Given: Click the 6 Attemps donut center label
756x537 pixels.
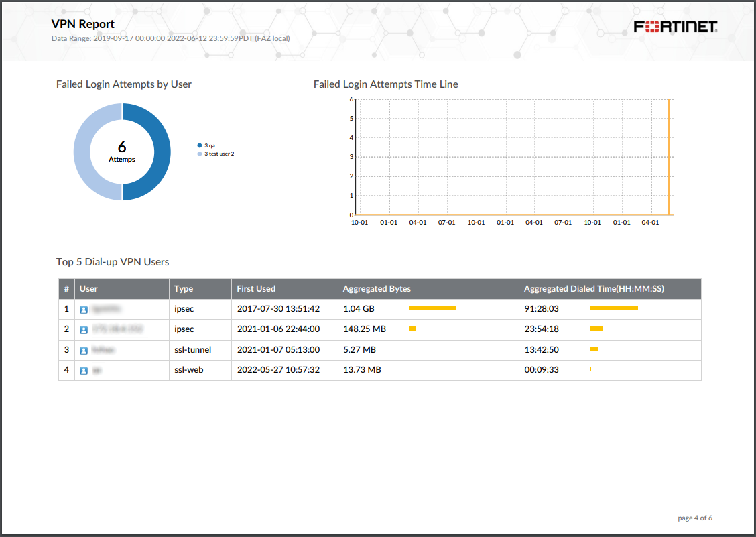Looking at the screenshot, I should click(122, 151).
